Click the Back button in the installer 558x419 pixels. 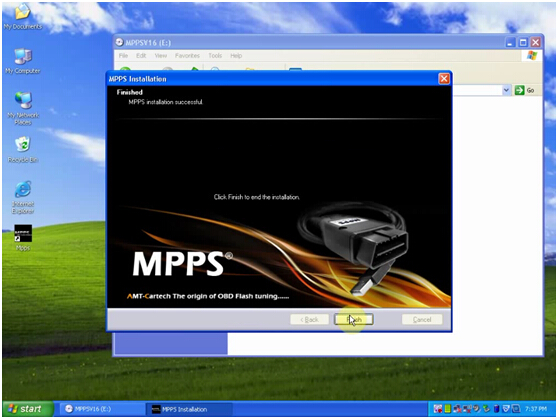tap(309, 319)
